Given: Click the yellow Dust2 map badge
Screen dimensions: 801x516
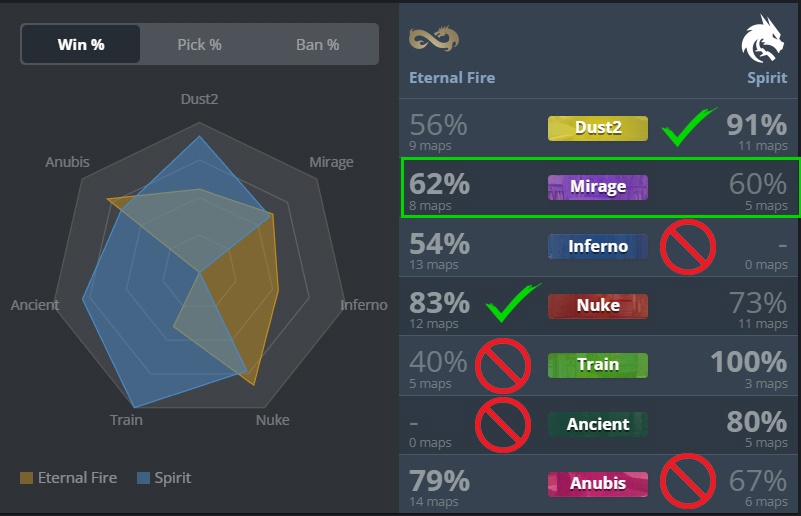Looking at the screenshot, I should click(x=598, y=128).
